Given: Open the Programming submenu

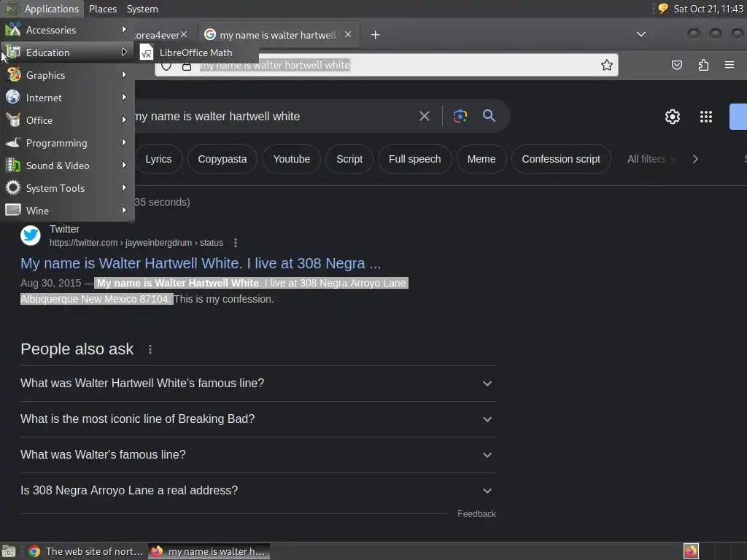Looking at the screenshot, I should coord(66,143).
